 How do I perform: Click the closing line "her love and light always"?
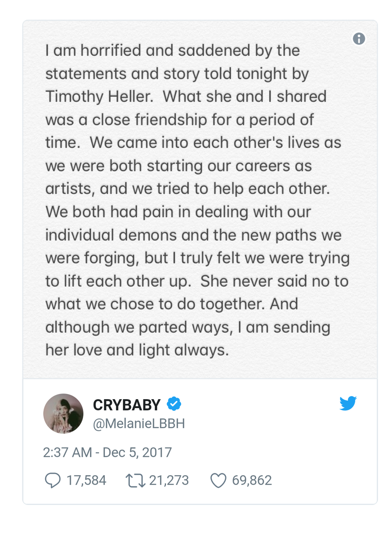(137, 350)
